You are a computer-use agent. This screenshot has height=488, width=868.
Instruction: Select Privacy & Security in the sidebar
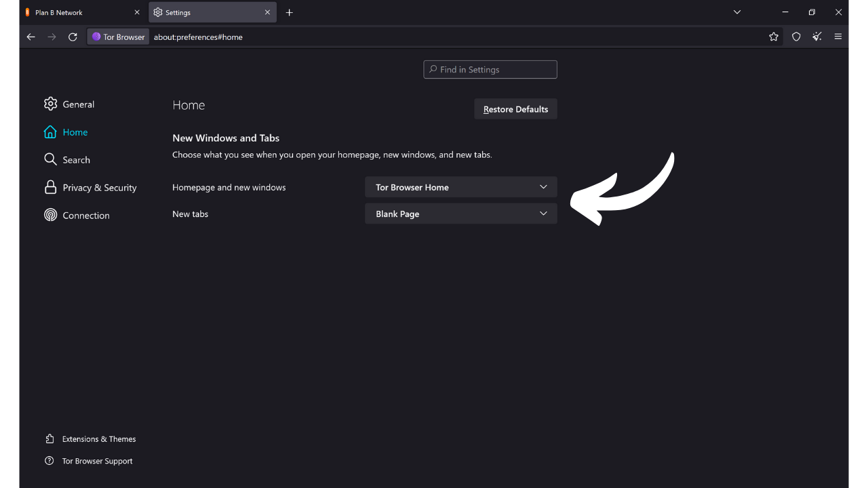(99, 187)
